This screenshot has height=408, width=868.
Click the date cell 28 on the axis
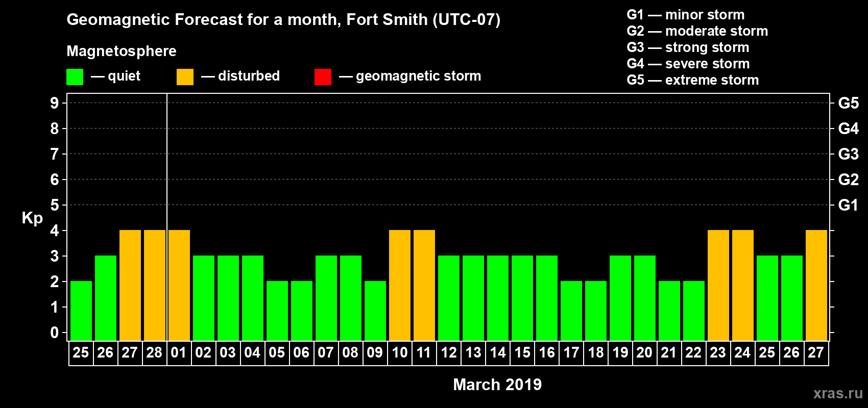(155, 353)
